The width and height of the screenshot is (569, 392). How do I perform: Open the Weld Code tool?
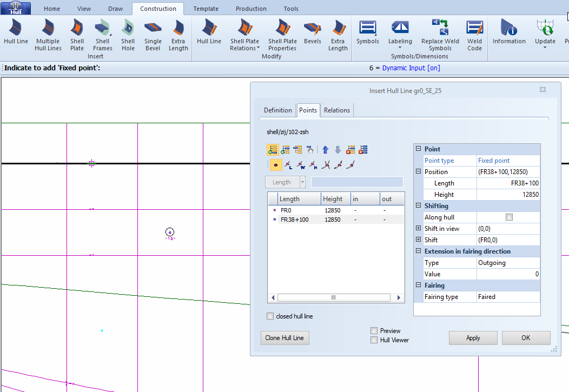point(474,35)
